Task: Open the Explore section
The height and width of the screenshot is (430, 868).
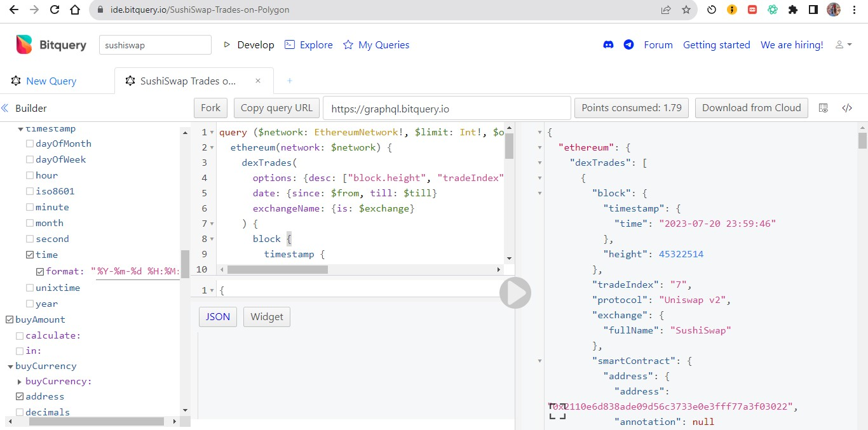Action: tap(308, 44)
